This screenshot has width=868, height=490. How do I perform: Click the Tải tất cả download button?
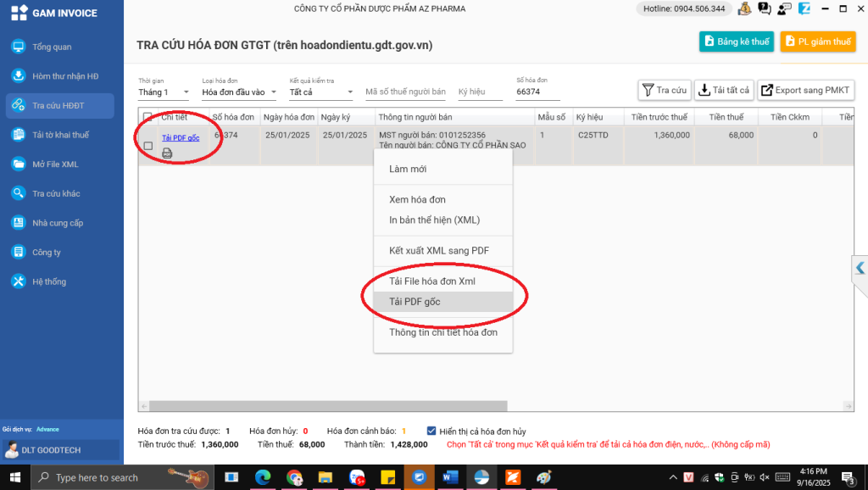724,90
